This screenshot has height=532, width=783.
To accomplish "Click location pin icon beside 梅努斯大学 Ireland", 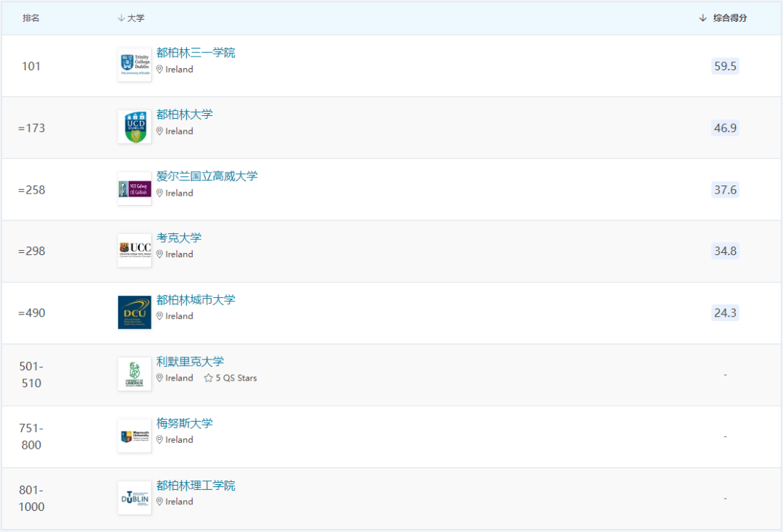I will (159, 440).
